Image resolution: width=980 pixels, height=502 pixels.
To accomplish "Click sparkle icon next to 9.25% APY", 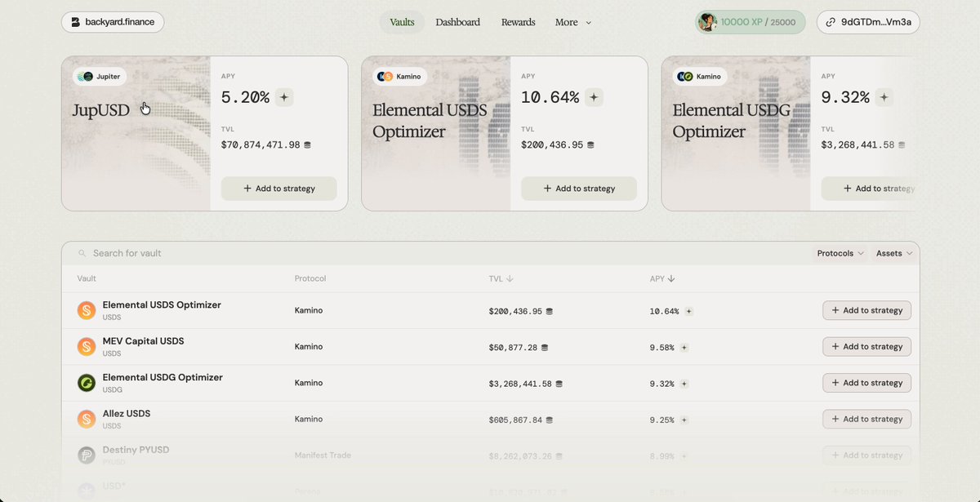I will (x=684, y=420).
